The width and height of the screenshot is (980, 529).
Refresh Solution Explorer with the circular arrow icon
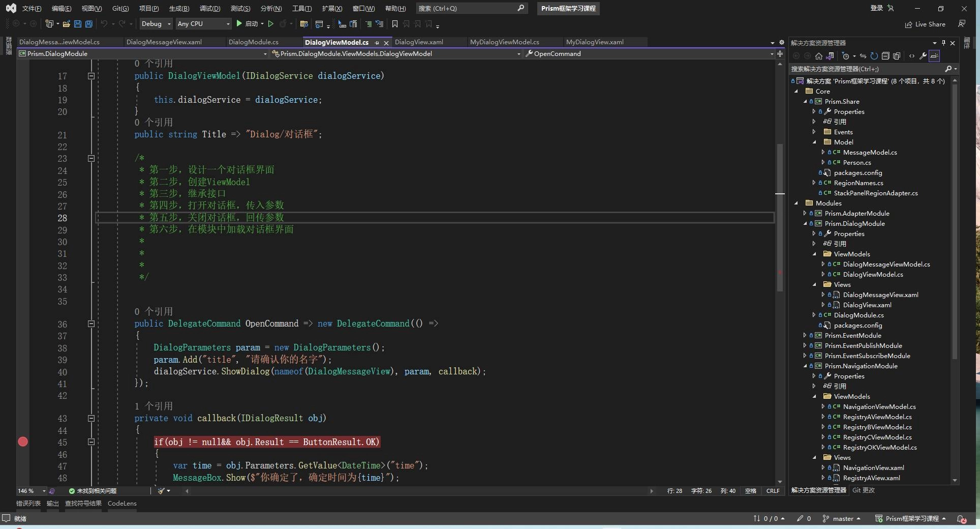(874, 56)
